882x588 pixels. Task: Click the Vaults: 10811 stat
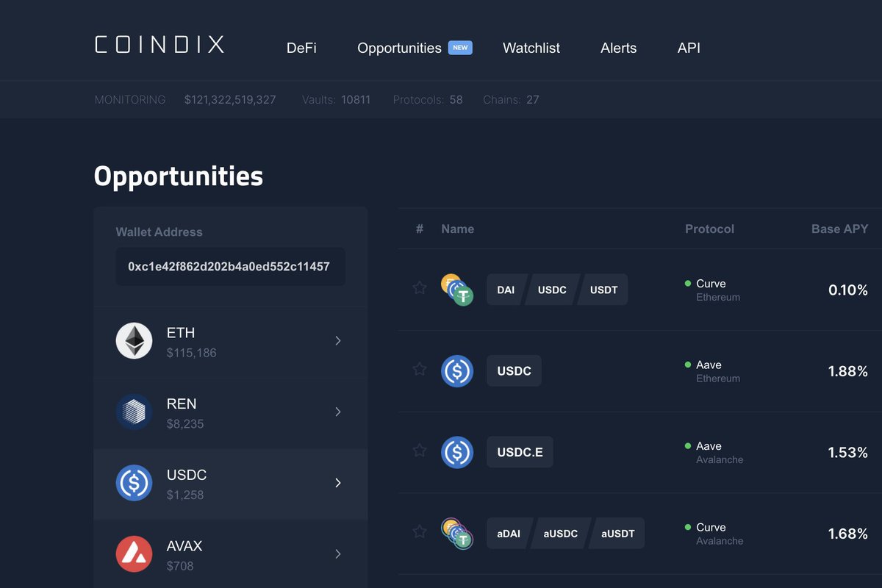click(336, 99)
